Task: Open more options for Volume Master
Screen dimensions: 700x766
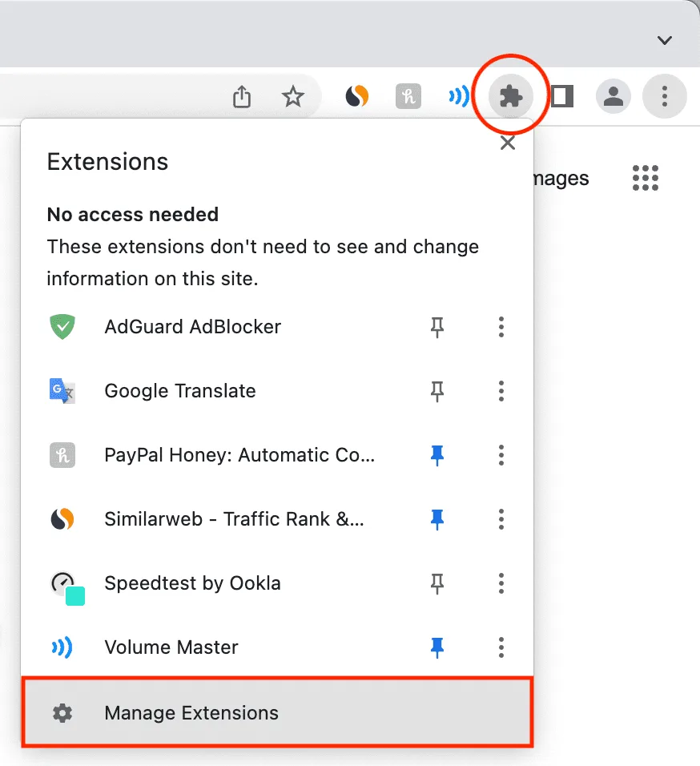Action: pyautogui.click(x=501, y=647)
